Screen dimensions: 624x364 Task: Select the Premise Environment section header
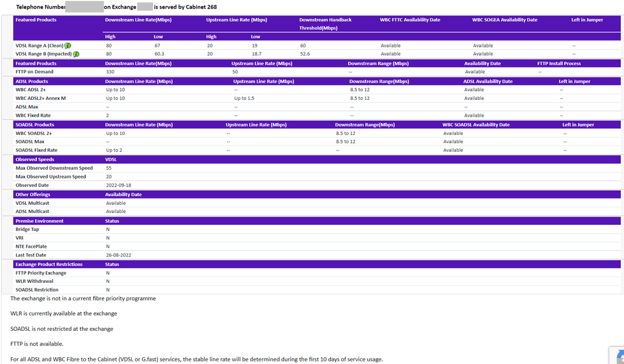39,221
